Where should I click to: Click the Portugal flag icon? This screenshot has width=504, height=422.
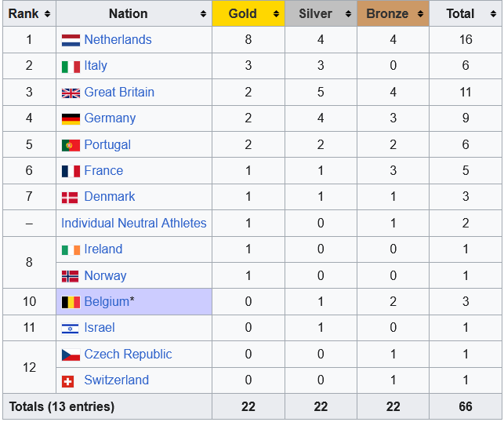coord(71,145)
